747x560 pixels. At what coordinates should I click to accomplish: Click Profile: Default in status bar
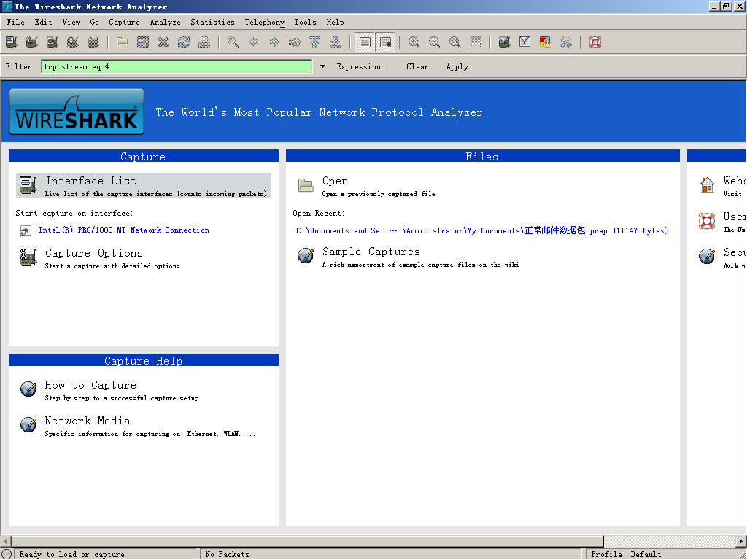[x=626, y=554]
